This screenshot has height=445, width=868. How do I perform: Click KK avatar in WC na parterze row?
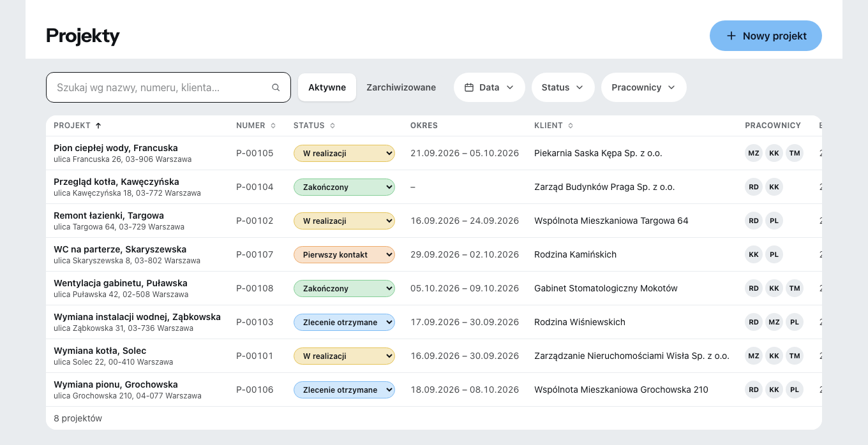[754, 254]
